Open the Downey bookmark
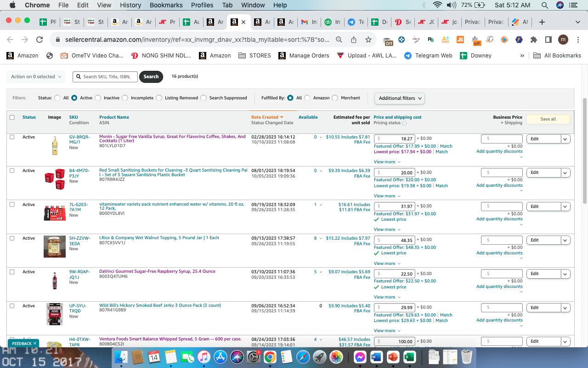This screenshot has width=588, height=368. (x=475, y=56)
